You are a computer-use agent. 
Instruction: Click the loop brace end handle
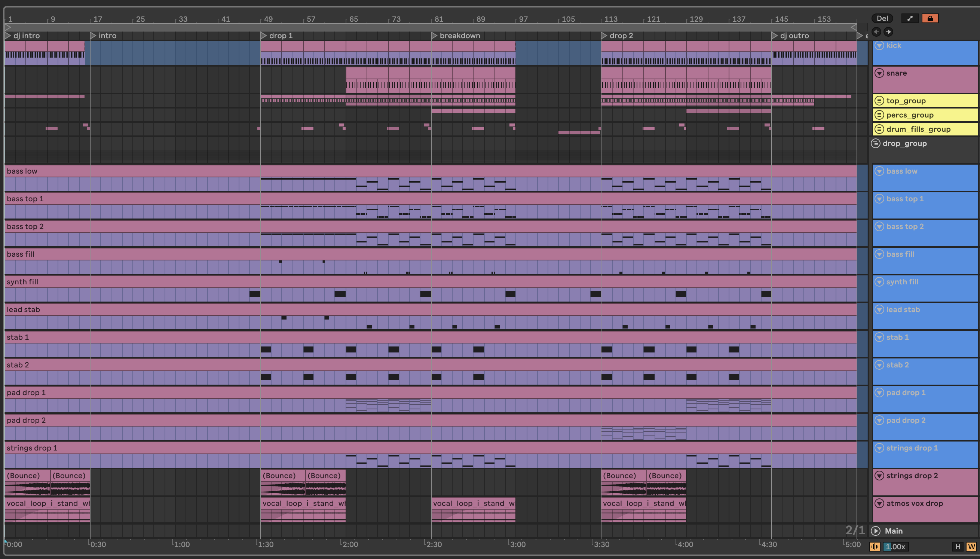(x=854, y=27)
